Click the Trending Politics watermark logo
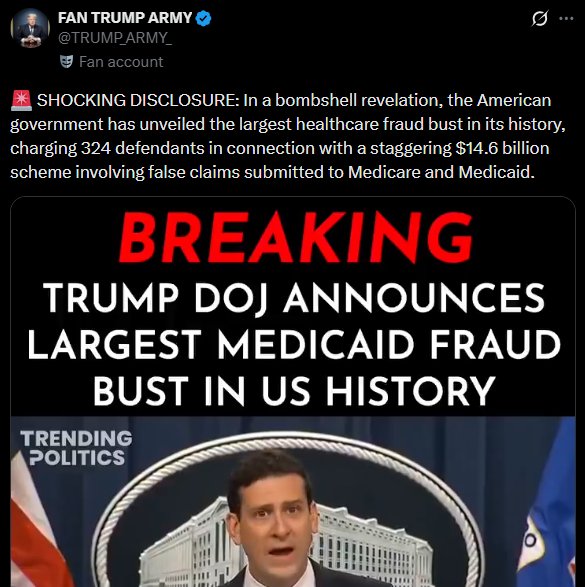Screen dimensions: 585x587 pyautogui.click(x=76, y=448)
